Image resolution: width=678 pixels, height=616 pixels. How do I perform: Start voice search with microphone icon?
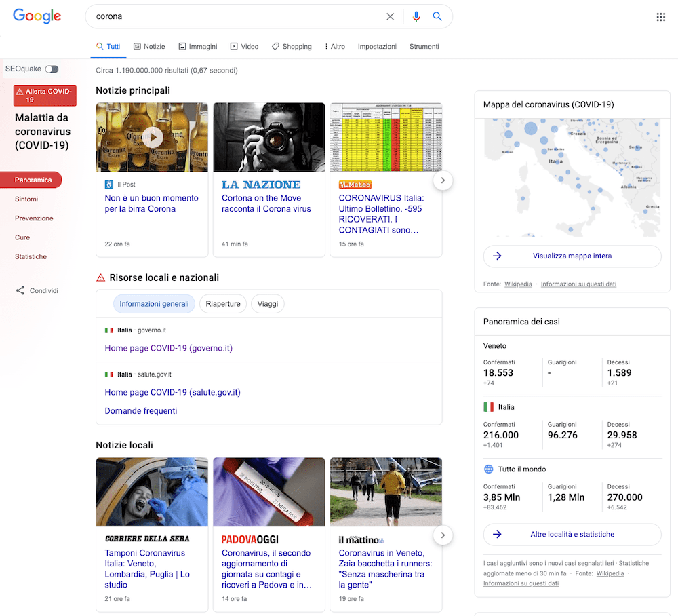click(416, 16)
